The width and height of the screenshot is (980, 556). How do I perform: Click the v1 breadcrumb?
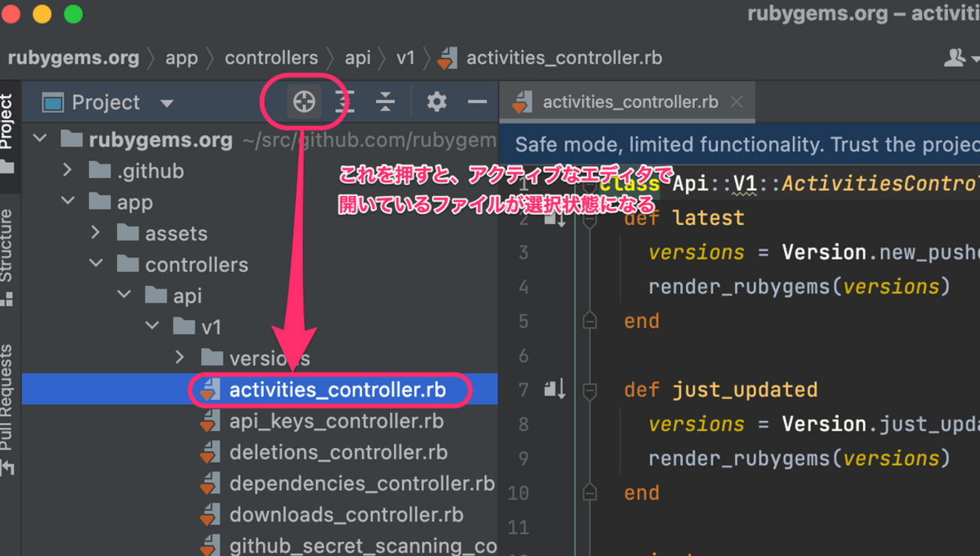click(406, 58)
